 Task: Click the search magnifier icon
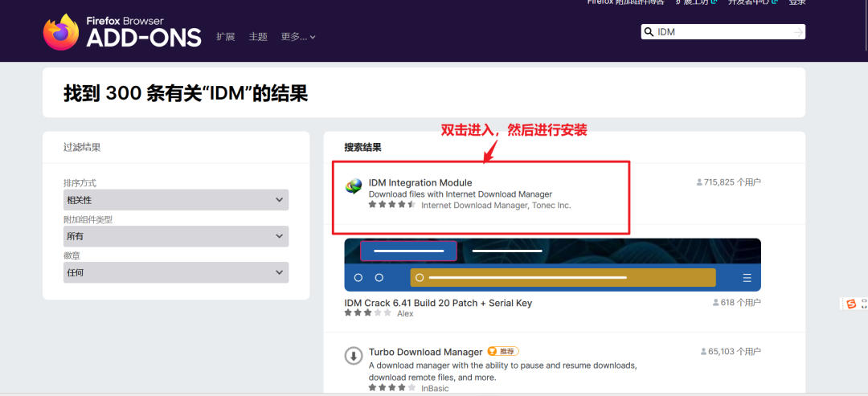coord(649,32)
